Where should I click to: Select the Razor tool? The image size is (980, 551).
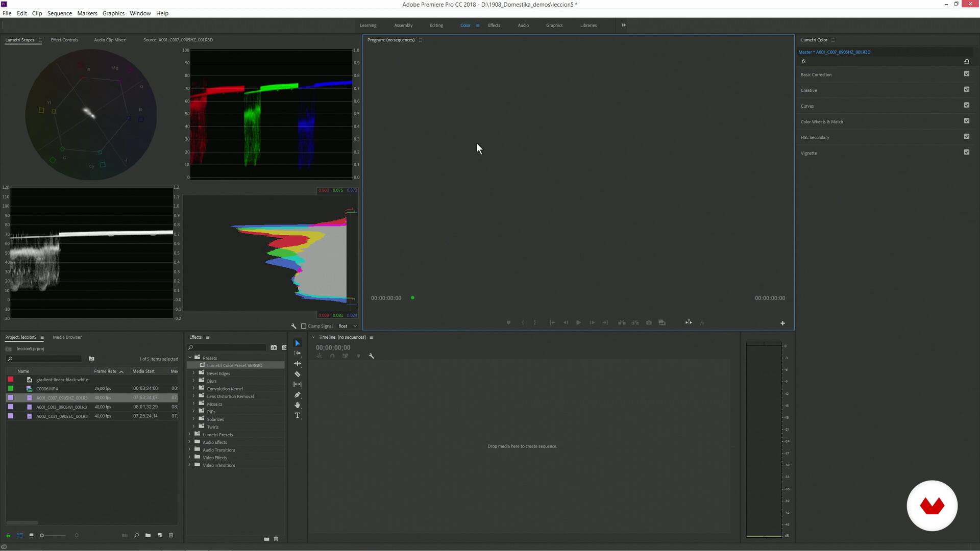[x=298, y=374]
